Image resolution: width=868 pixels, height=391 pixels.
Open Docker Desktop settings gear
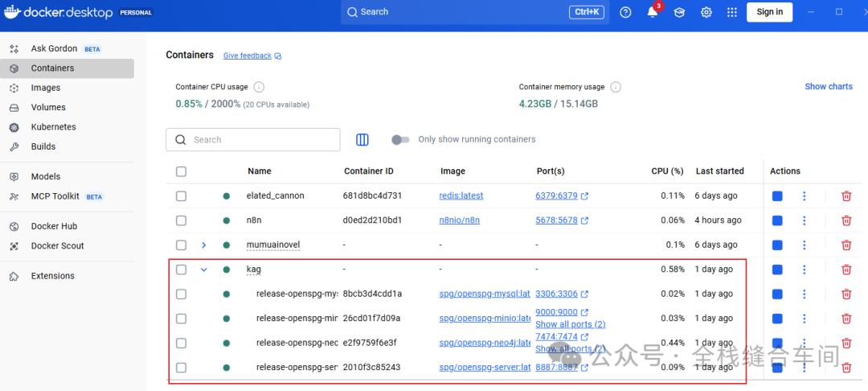pos(706,12)
